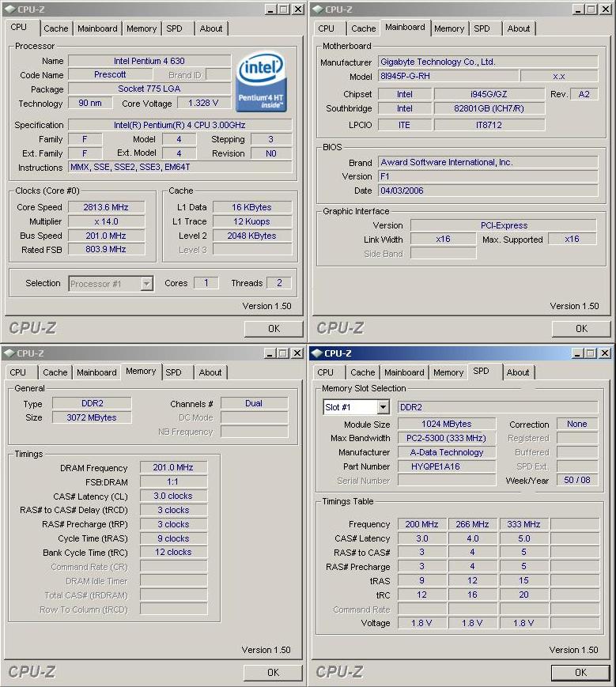Select Memory tab in the Mainboard window

point(449,28)
